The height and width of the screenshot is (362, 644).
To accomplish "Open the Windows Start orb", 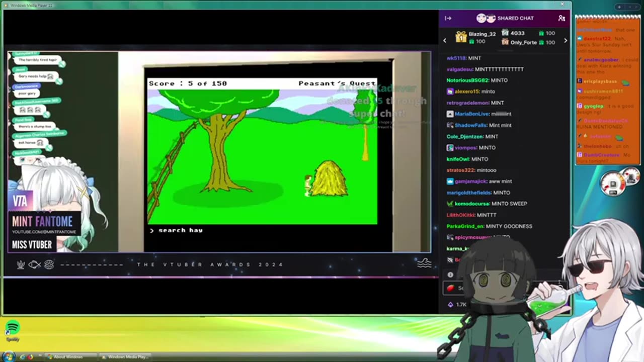I will [x=9, y=356].
